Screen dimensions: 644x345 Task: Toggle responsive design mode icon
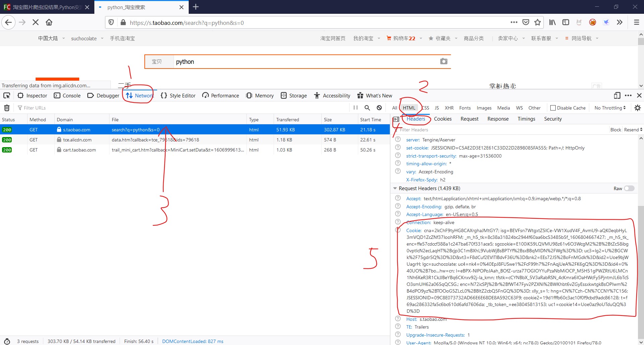click(x=617, y=96)
